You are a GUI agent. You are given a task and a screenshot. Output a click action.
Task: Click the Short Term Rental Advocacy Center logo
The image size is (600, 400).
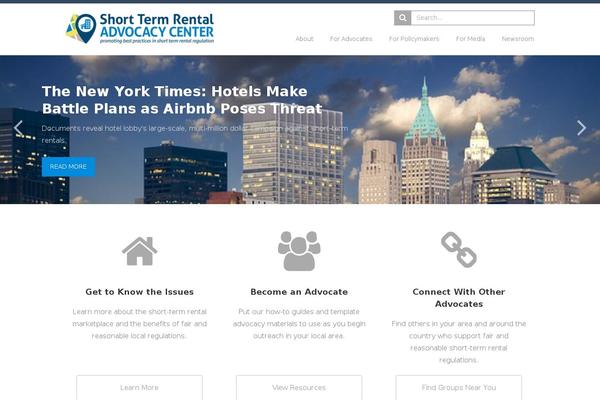pos(140,28)
